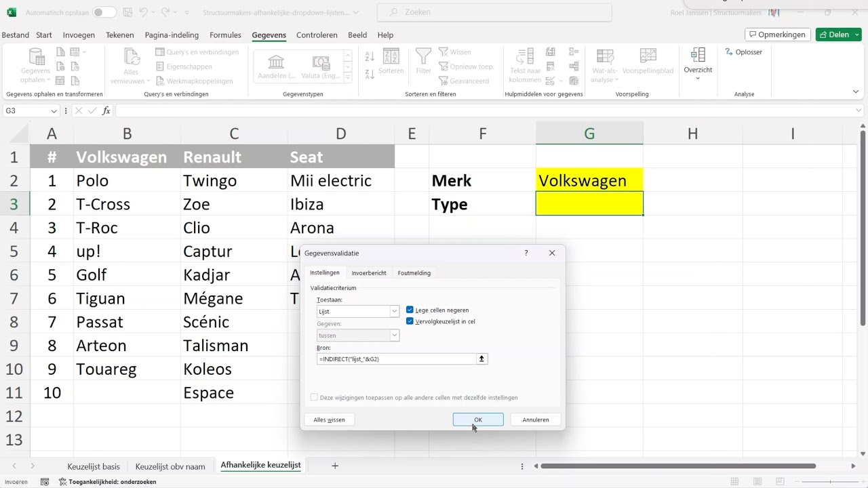
Task: Select the Valuta data type
Action: [x=321, y=66]
